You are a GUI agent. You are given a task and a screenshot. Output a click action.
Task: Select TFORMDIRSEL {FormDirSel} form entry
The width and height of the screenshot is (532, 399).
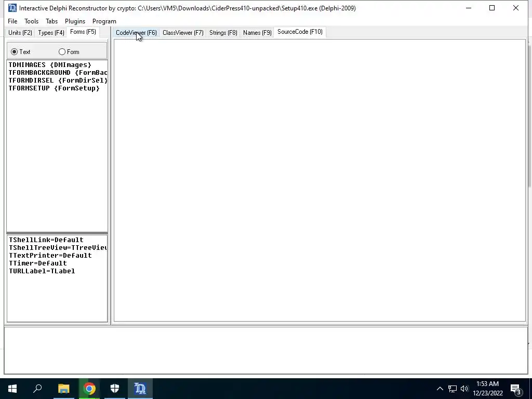tap(58, 81)
